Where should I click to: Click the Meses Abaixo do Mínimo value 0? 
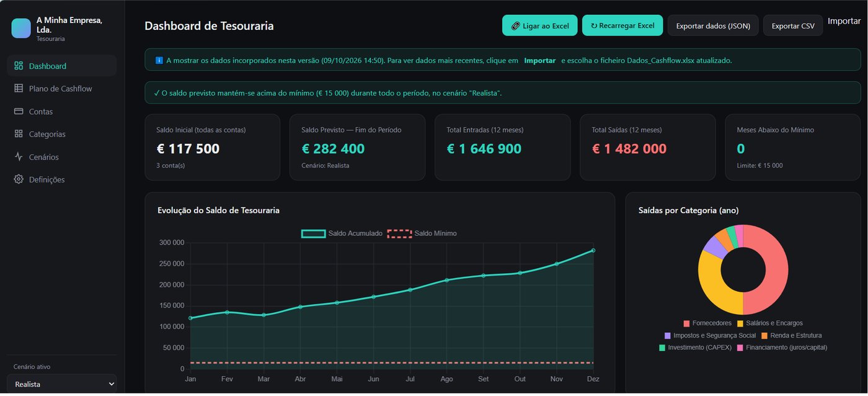(741, 149)
